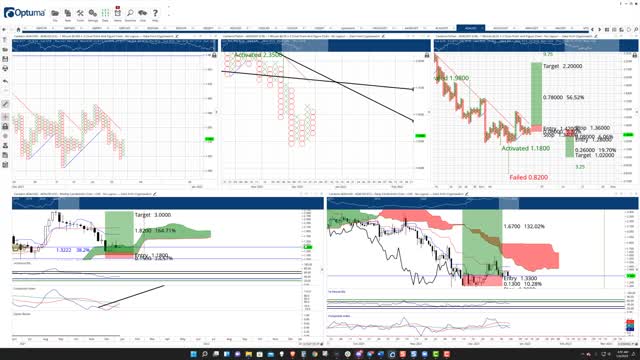This screenshot has height=360, width=640.
Task: Open the Alerts calendar icon
Action: tap(118, 13)
